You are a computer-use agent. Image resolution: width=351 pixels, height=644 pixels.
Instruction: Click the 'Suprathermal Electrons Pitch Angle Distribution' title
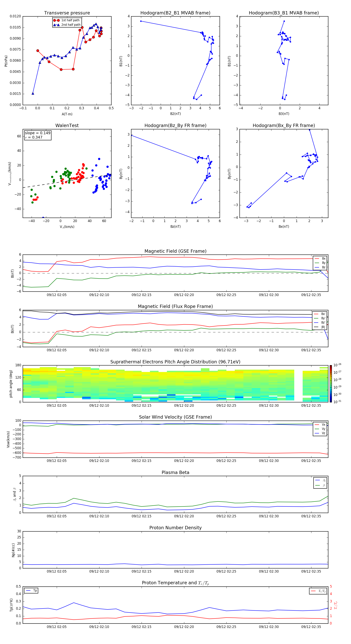[x=175, y=362]
